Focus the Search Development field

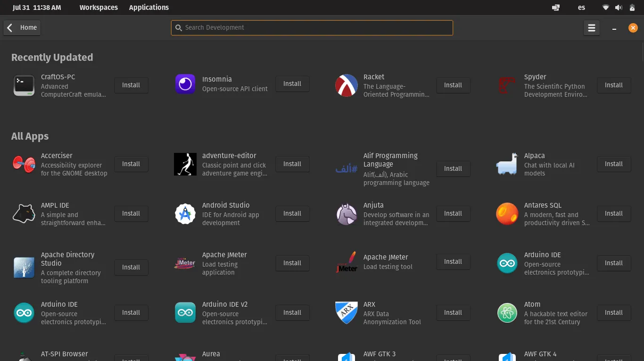point(312,28)
